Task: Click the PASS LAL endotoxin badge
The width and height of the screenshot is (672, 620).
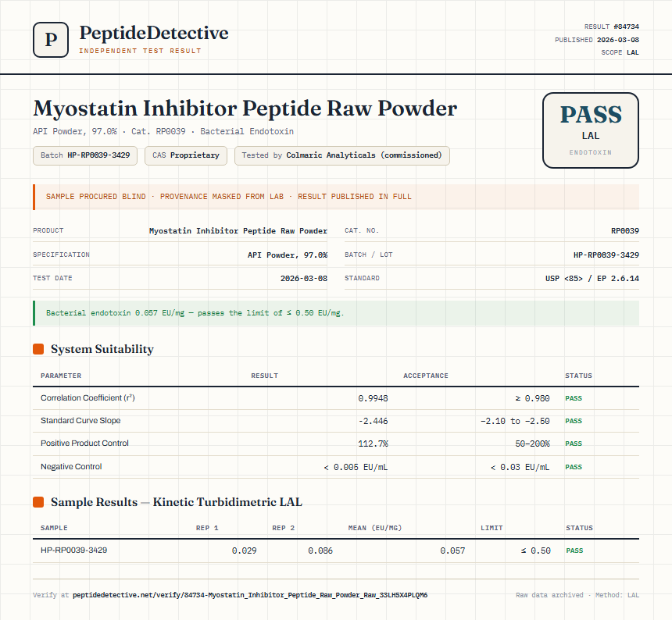Action: [591, 130]
